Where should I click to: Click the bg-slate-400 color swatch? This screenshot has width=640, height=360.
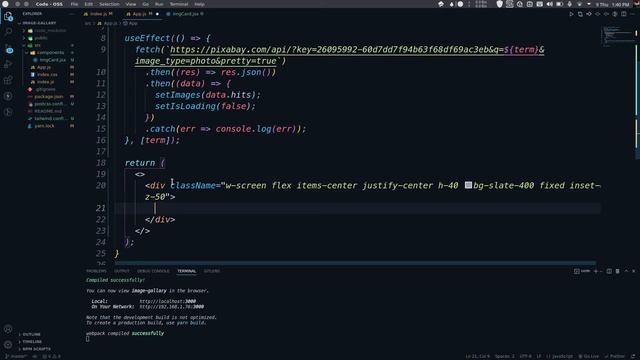tap(468, 185)
